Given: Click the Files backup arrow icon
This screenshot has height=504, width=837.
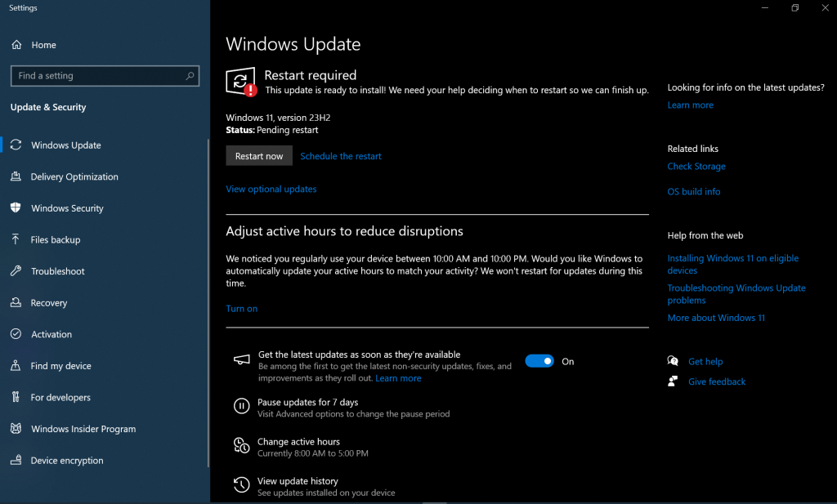Looking at the screenshot, I should (16, 239).
